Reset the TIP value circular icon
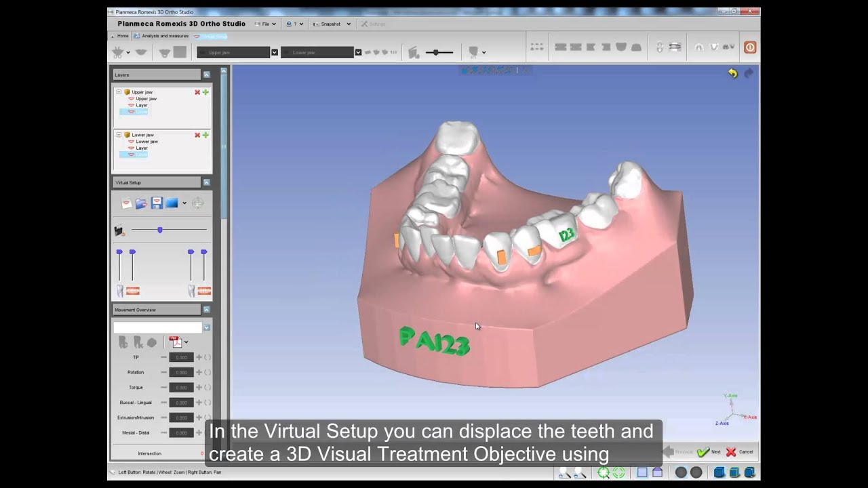 208,357
